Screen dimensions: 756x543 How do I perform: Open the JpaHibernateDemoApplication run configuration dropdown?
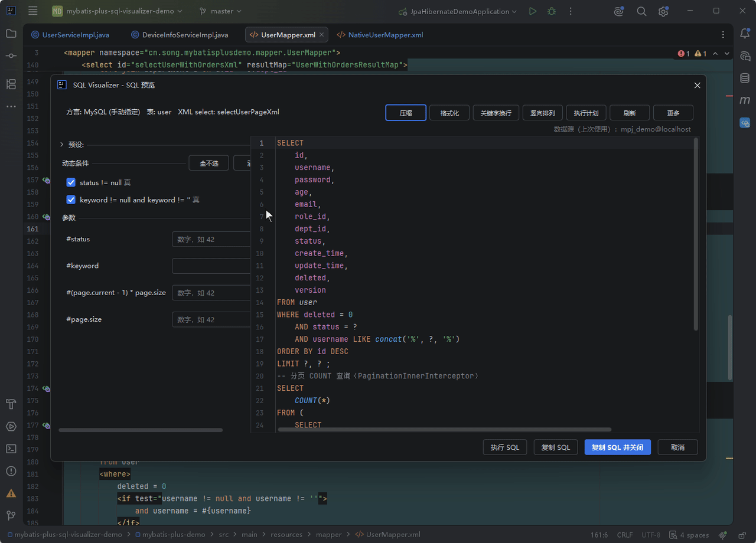click(458, 11)
